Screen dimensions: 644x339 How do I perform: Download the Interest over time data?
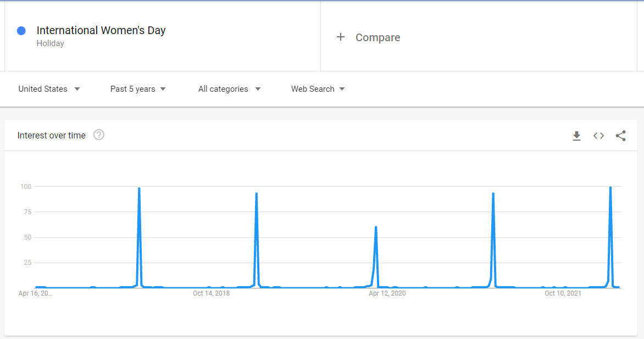tap(576, 136)
